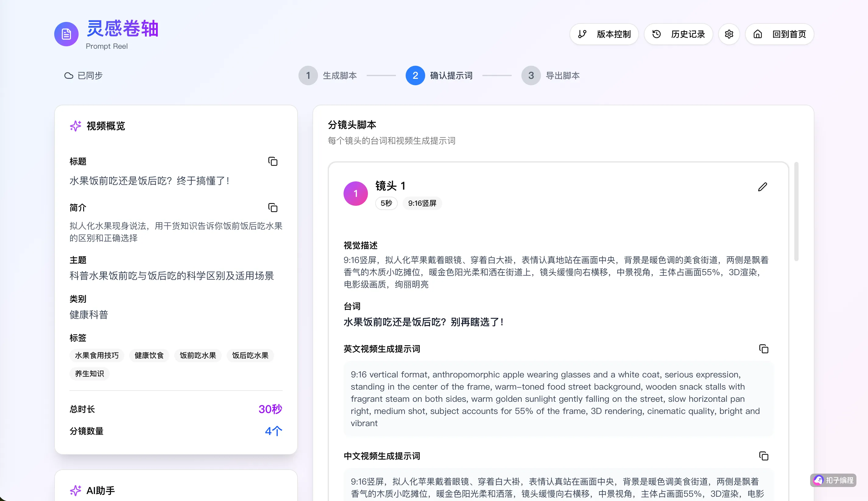Click the Prompt Reel logo icon

pyautogui.click(x=66, y=34)
